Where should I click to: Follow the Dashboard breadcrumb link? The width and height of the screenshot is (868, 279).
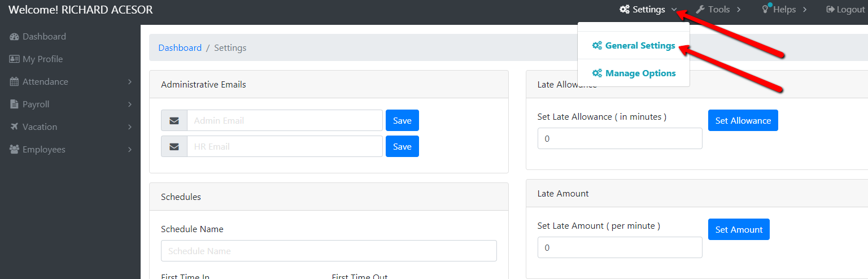point(180,48)
